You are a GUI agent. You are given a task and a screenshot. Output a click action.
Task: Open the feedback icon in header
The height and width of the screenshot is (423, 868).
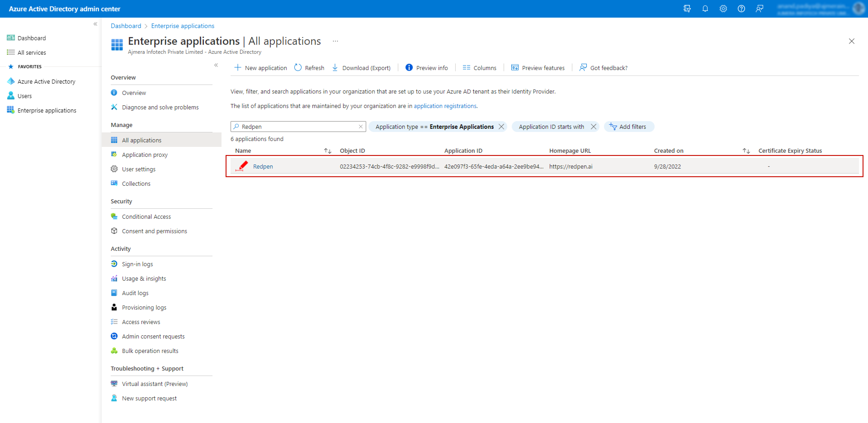point(759,9)
